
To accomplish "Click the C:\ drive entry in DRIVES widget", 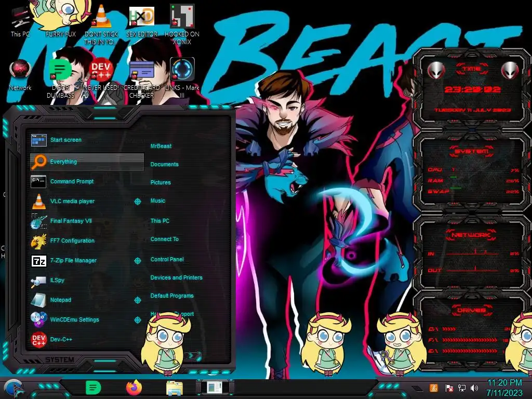I will 470,329.
